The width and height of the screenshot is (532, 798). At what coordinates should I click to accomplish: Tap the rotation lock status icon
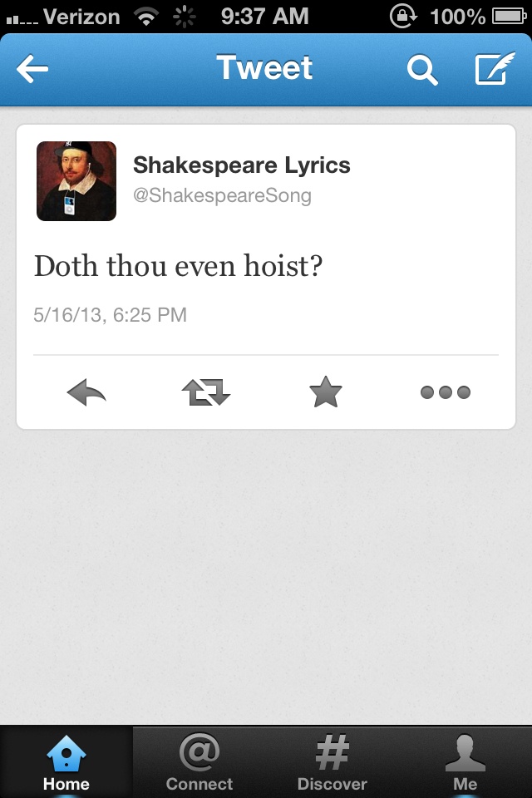(403, 17)
